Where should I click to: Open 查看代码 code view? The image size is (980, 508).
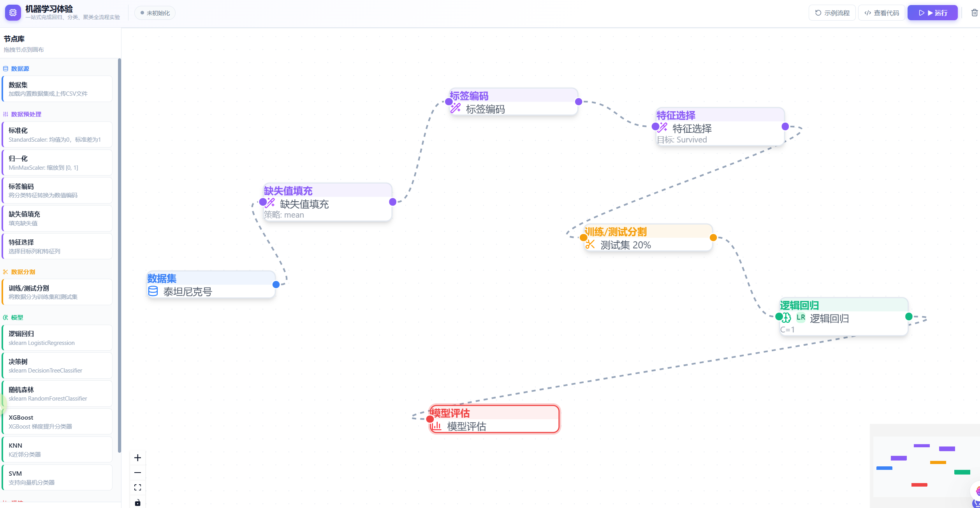click(x=881, y=13)
